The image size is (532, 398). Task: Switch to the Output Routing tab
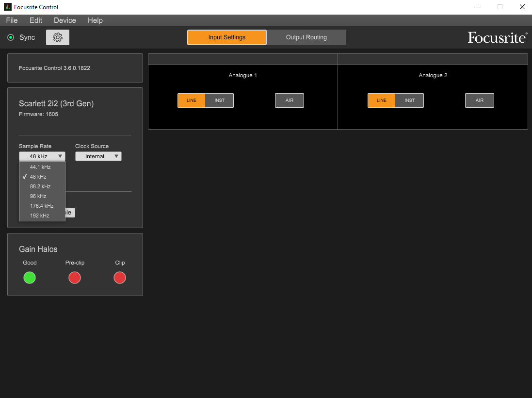coord(306,37)
